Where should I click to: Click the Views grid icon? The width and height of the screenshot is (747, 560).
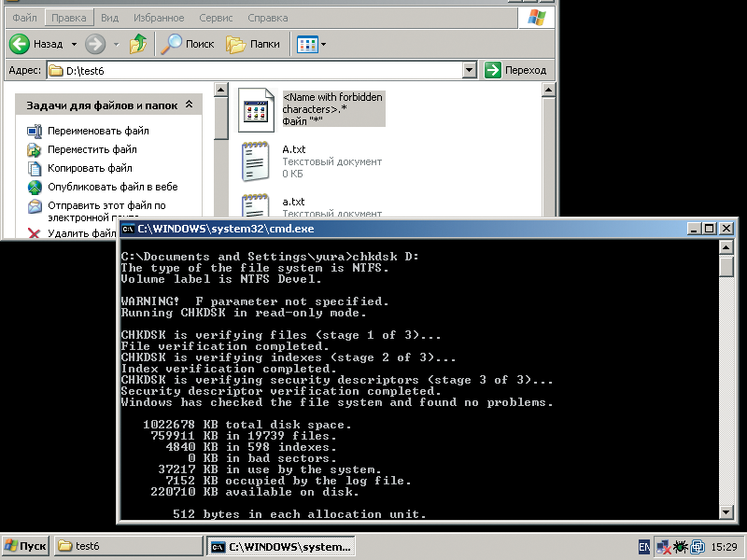[307, 44]
